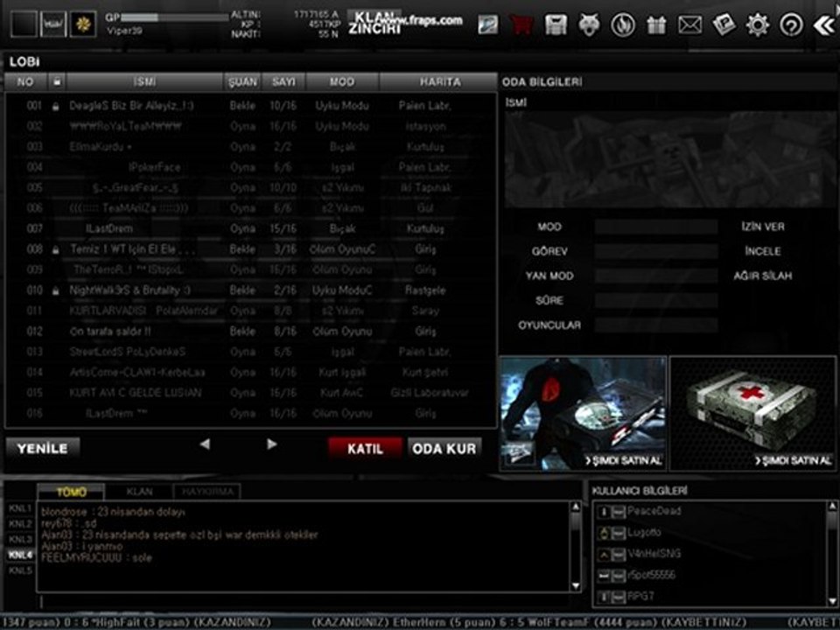
Task: Select channel KNL5
Action: pyautogui.click(x=20, y=570)
